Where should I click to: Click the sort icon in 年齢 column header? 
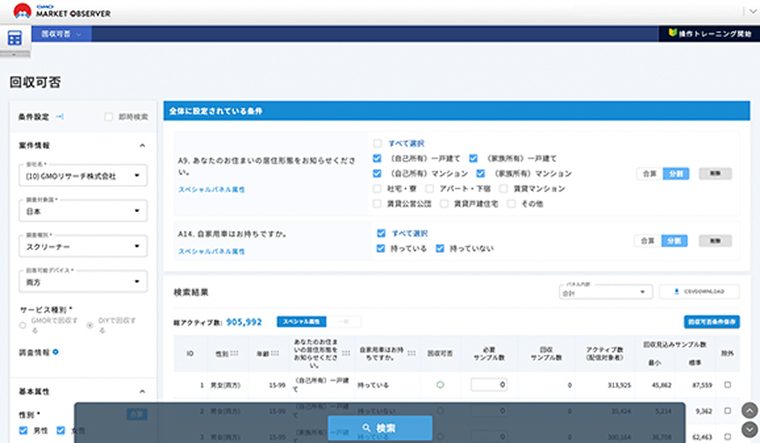[x=275, y=353]
